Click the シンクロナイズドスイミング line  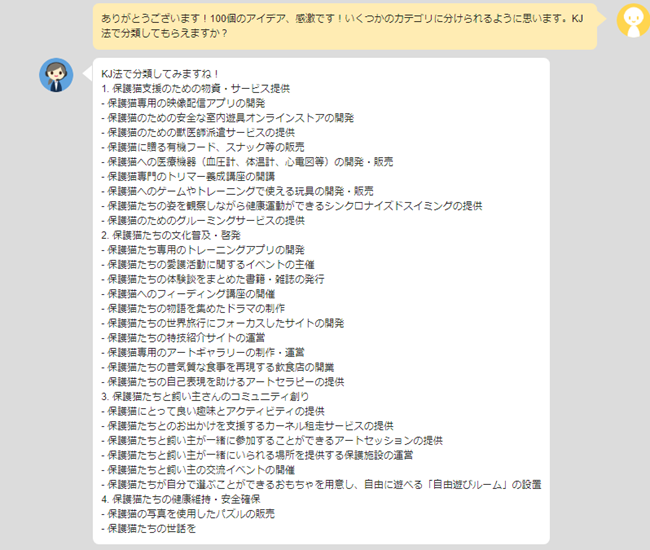pyautogui.click(x=292, y=206)
